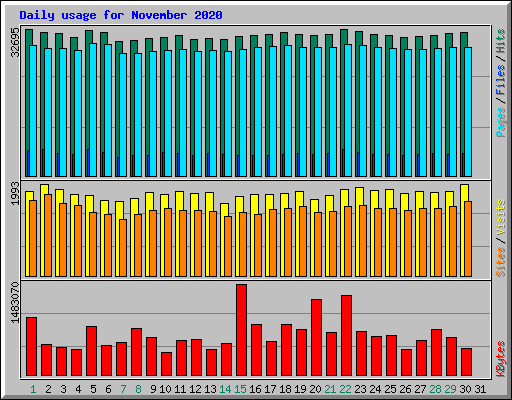This screenshot has width=512, height=400.
Task: Click day label 5 on the x-axis
Action: point(93,389)
